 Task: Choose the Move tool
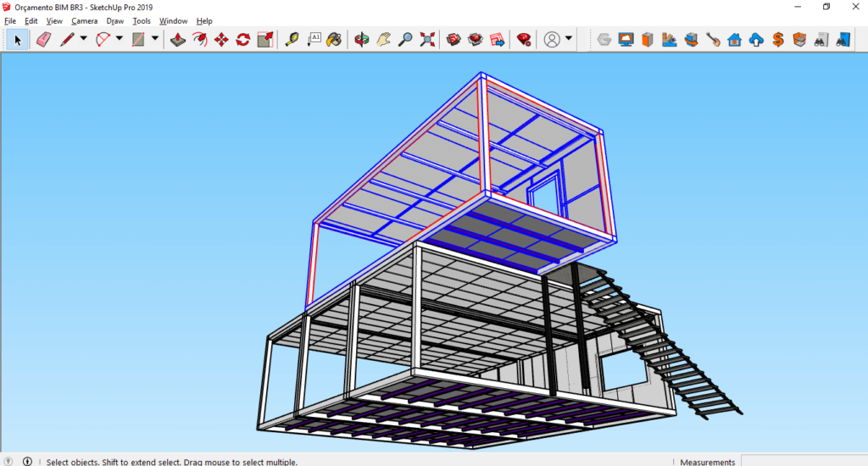click(x=221, y=39)
